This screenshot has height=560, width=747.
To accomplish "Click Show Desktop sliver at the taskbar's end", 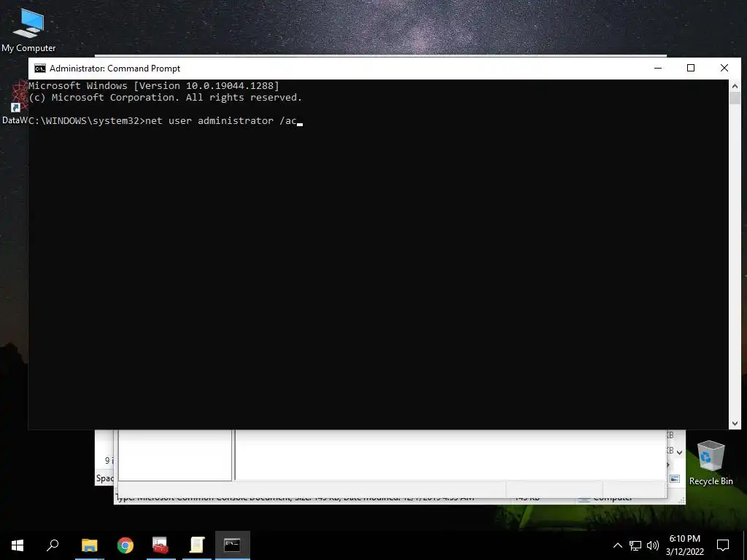I will coord(745,545).
